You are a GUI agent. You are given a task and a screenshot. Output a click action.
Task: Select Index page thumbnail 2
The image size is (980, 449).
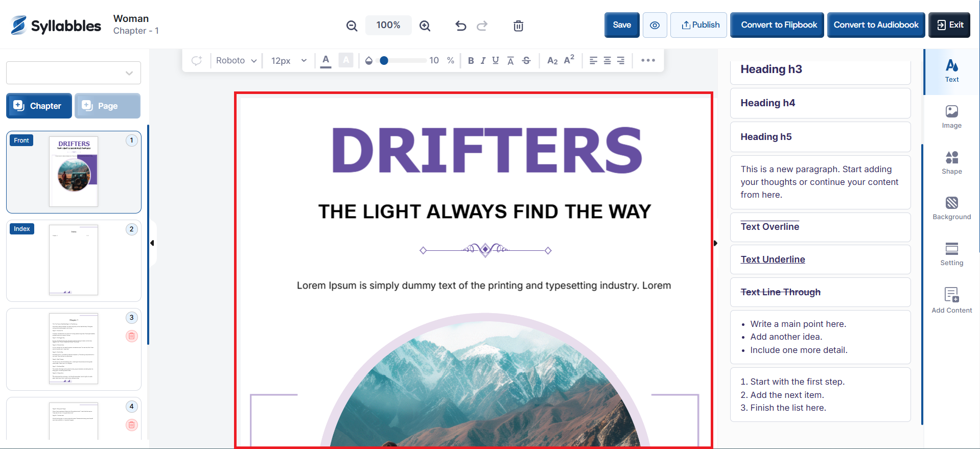click(x=74, y=261)
